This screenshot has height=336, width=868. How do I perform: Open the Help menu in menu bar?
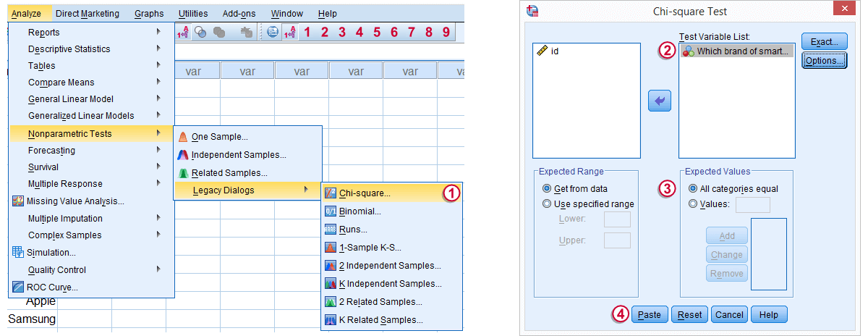(328, 13)
